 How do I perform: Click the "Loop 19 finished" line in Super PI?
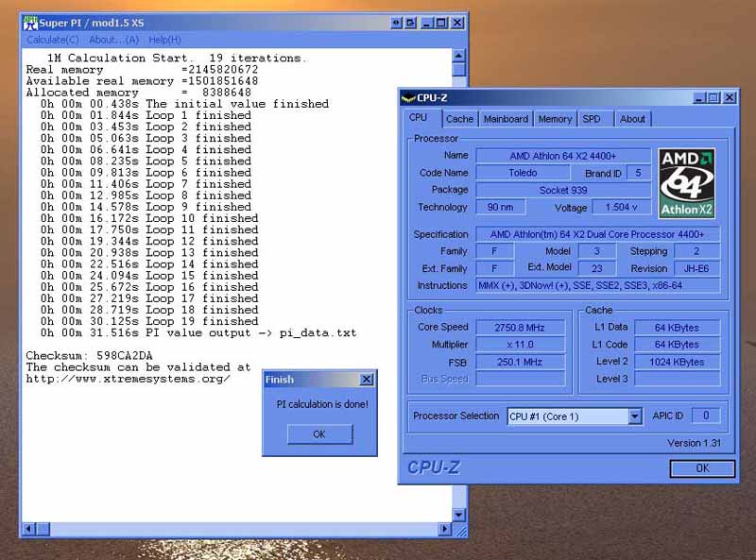point(149,321)
